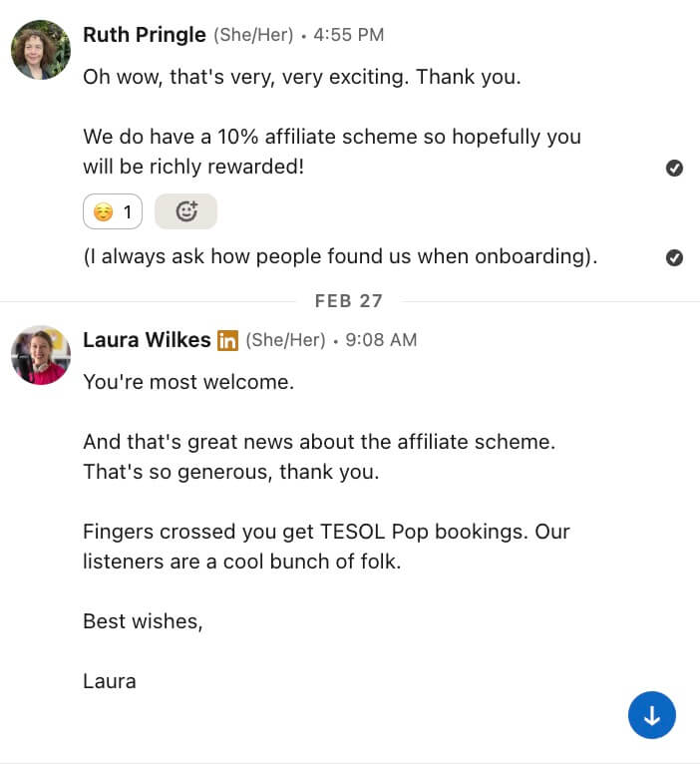Click the 'You're most welcome.' message text
Viewport: 700px width, 764px height.
(x=188, y=382)
